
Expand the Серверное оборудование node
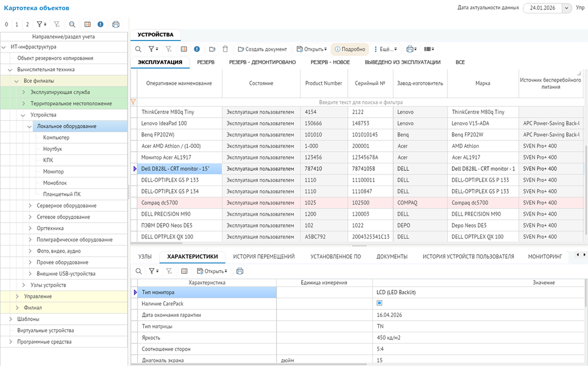(30, 206)
